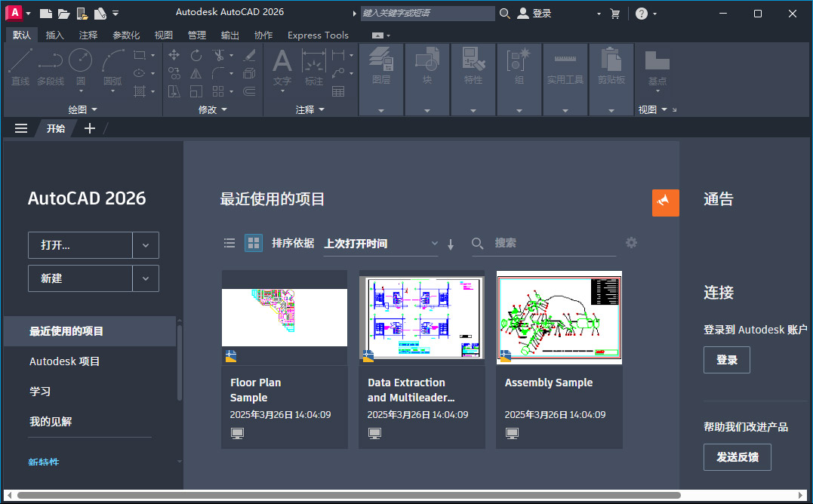The height and width of the screenshot is (504, 813).
Task: Switch recent projects to list view
Action: (x=229, y=243)
